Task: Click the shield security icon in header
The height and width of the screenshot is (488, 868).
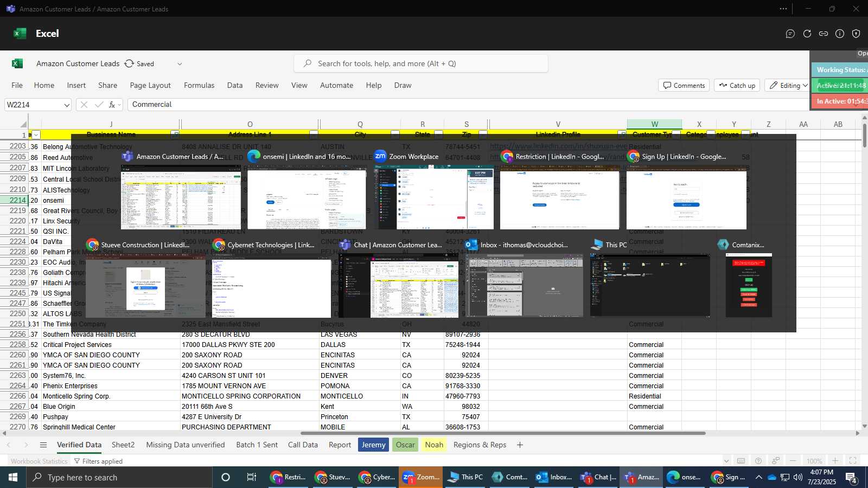Action: (856, 34)
